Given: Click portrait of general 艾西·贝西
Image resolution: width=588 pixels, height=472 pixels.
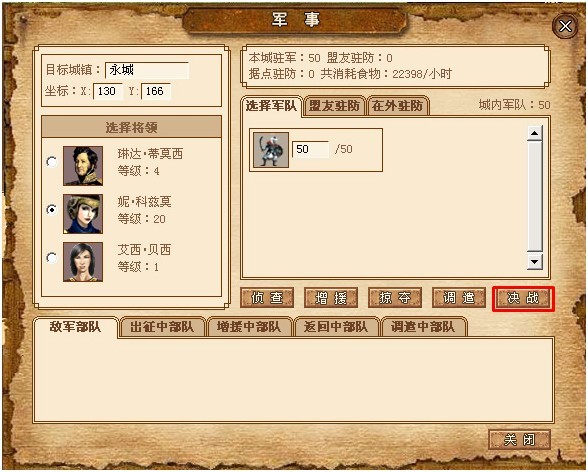Looking at the screenshot, I should (x=83, y=262).
